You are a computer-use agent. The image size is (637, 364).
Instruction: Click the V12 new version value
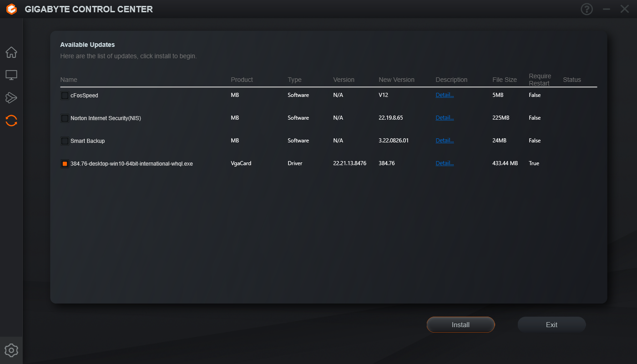(x=384, y=95)
